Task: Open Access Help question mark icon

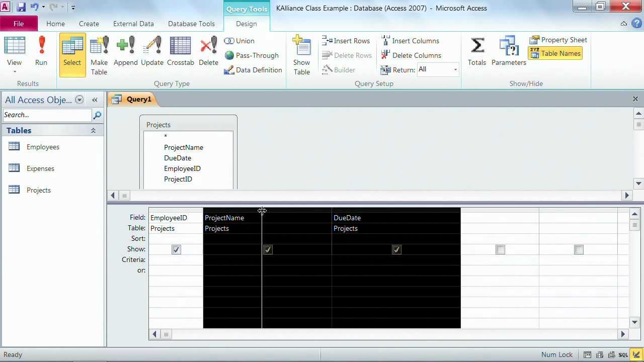Action: coord(637,24)
